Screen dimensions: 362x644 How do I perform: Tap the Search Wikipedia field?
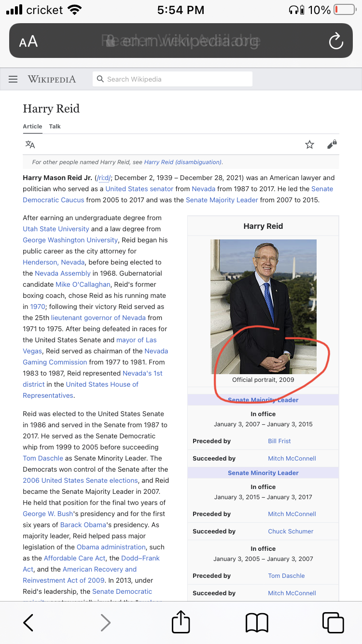coord(172,79)
